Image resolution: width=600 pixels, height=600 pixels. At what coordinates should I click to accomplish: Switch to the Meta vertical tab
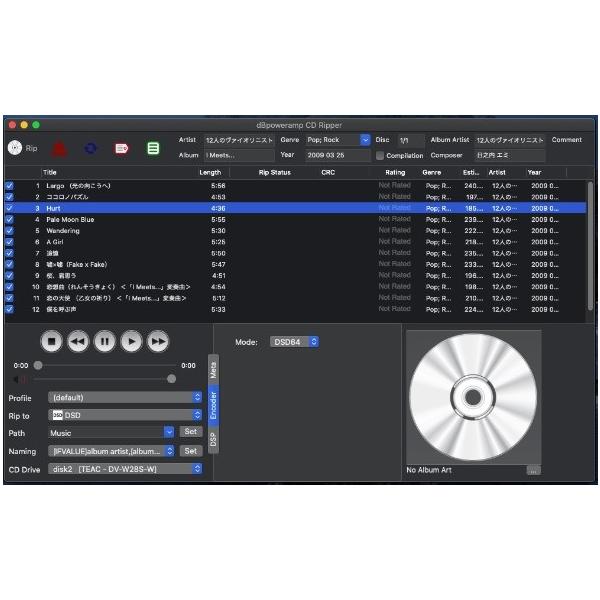[214, 370]
